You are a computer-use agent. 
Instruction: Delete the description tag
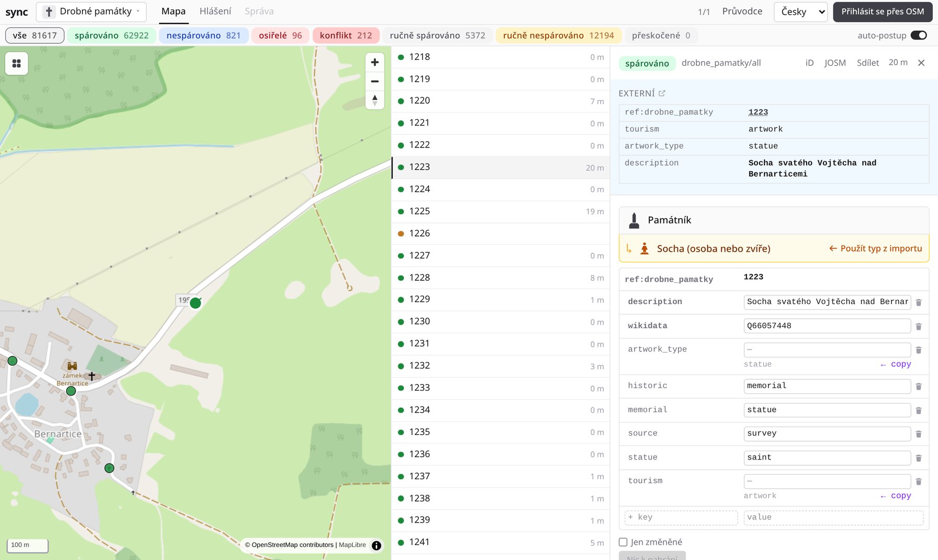pos(919,303)
